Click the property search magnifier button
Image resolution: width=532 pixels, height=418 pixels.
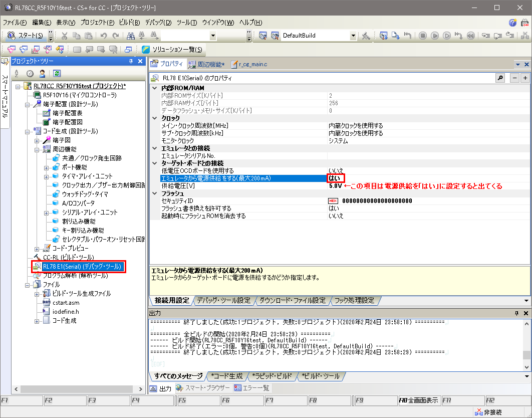tap(500, 78)
